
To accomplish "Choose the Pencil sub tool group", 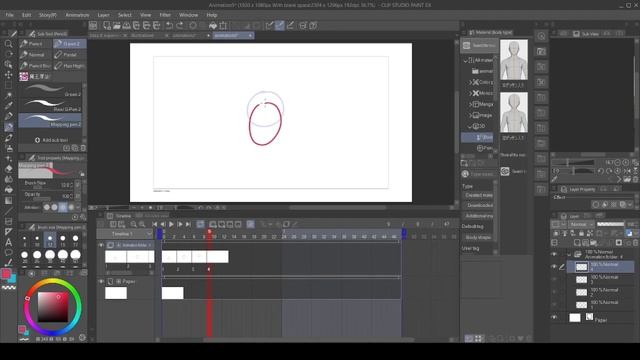I will click(36, 44).
